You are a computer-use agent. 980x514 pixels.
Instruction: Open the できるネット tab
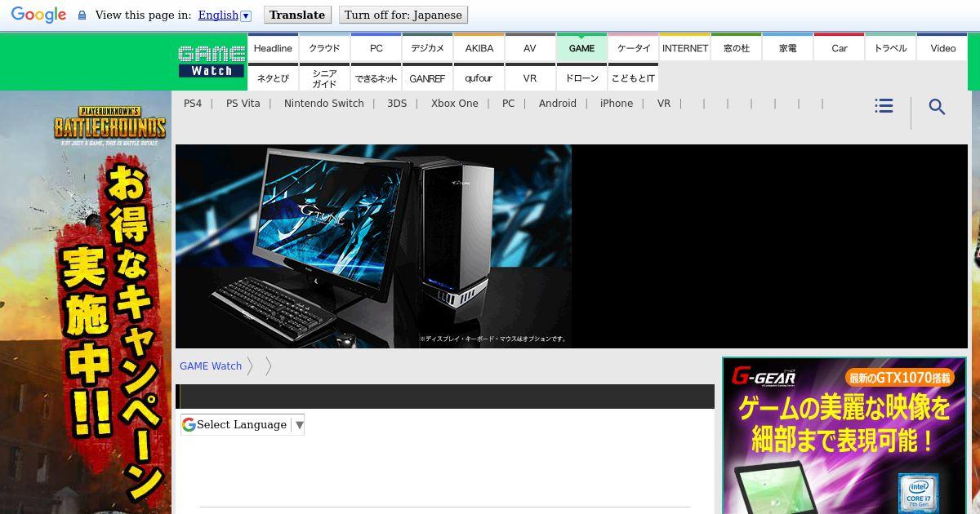[376, 78]
